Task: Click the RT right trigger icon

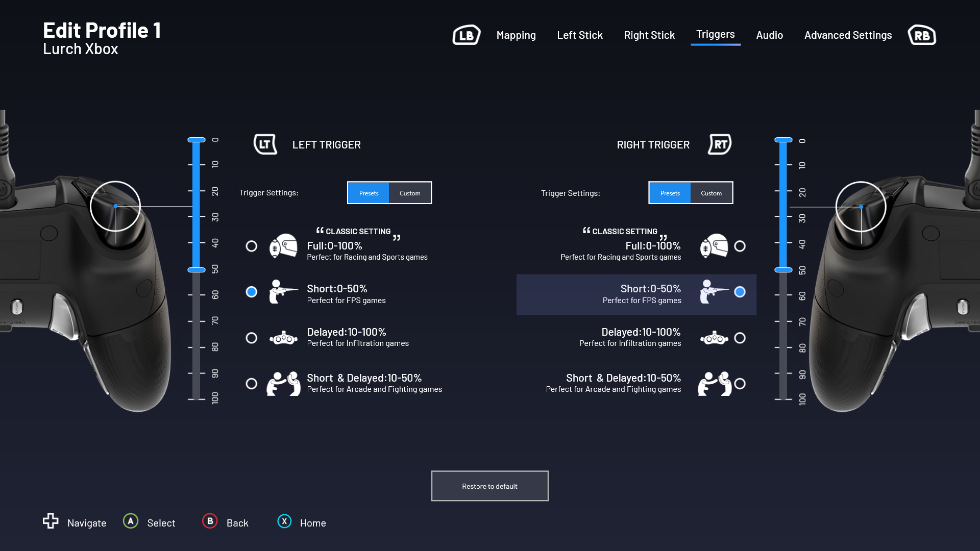Action: [x=720, y=144]
